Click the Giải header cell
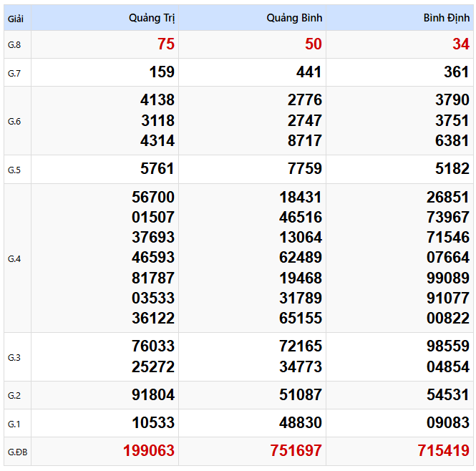The width and height of the screenshot is (476, 471). pyautogui.click(x=16, y=19)
